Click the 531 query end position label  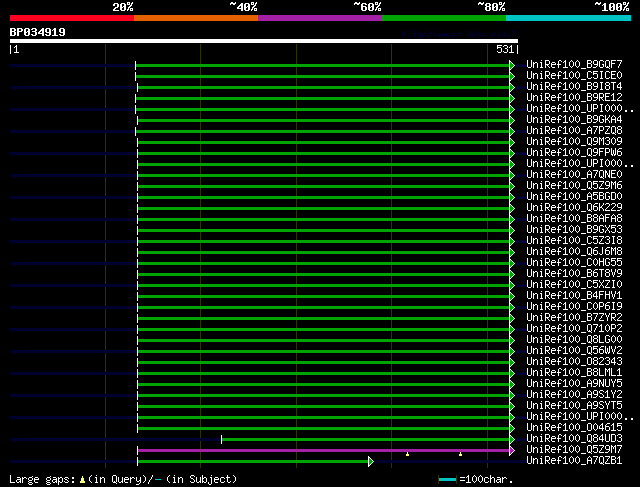click(x=505, y=49)
